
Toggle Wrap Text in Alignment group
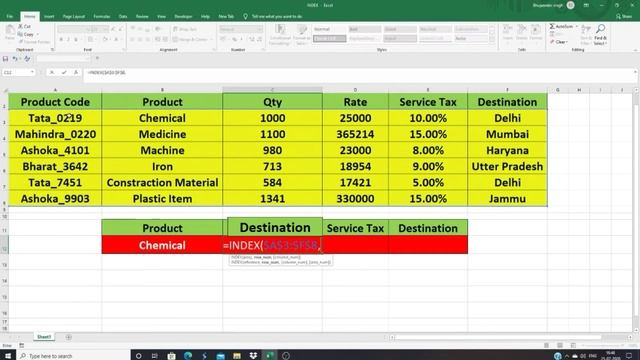[x=185, y=29]
